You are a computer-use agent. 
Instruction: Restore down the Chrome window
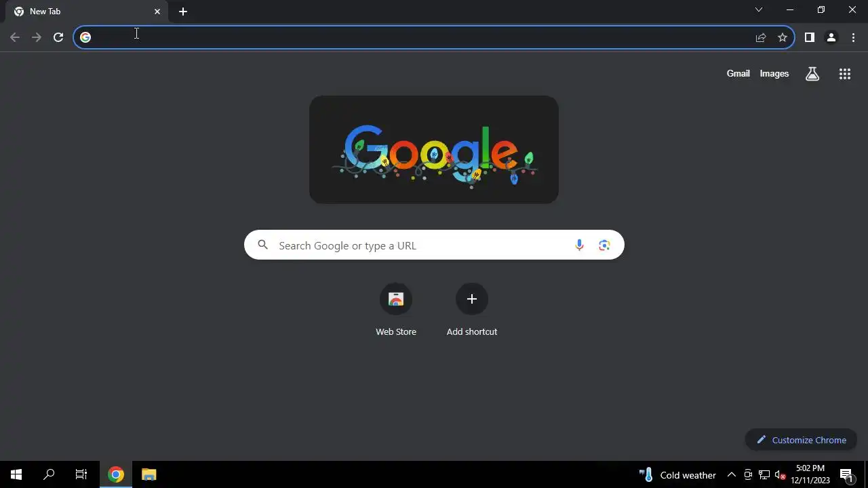pyautogui.click(x=821, y=9)
